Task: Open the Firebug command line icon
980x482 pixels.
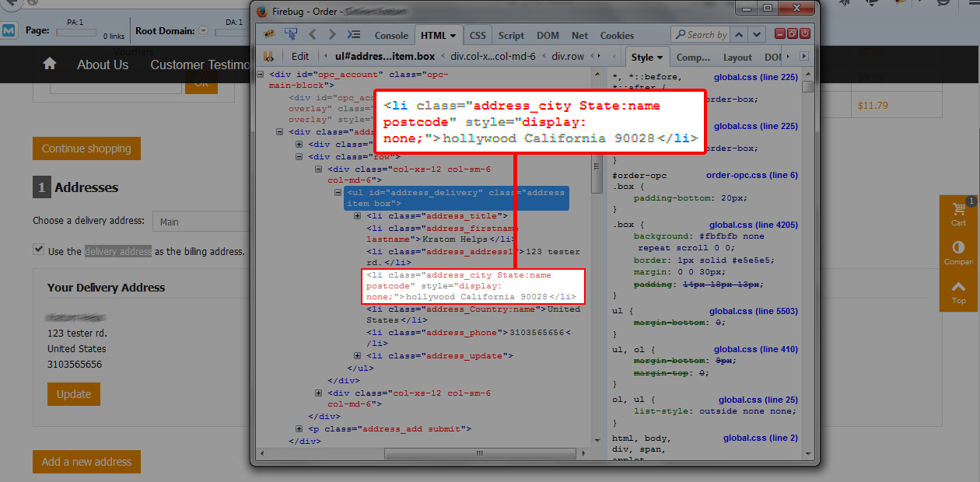Action: coord(353,34)
